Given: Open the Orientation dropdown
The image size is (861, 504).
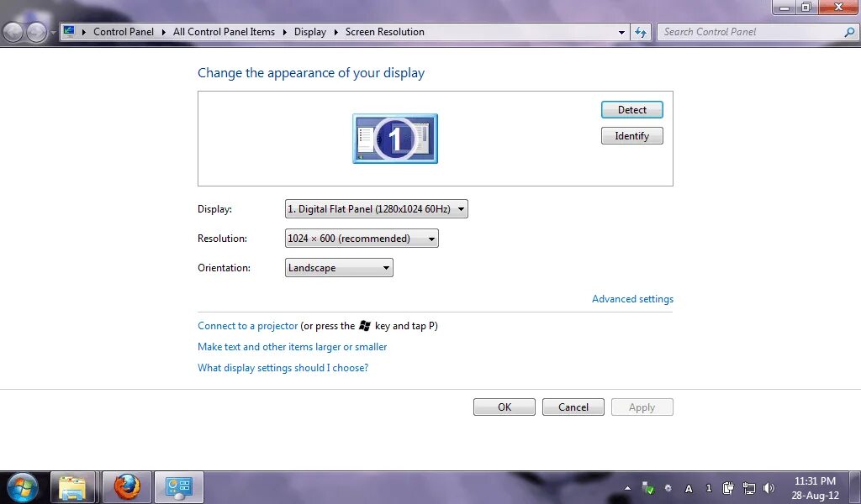Looking at the screenshot, I should (x=339, y=268).
